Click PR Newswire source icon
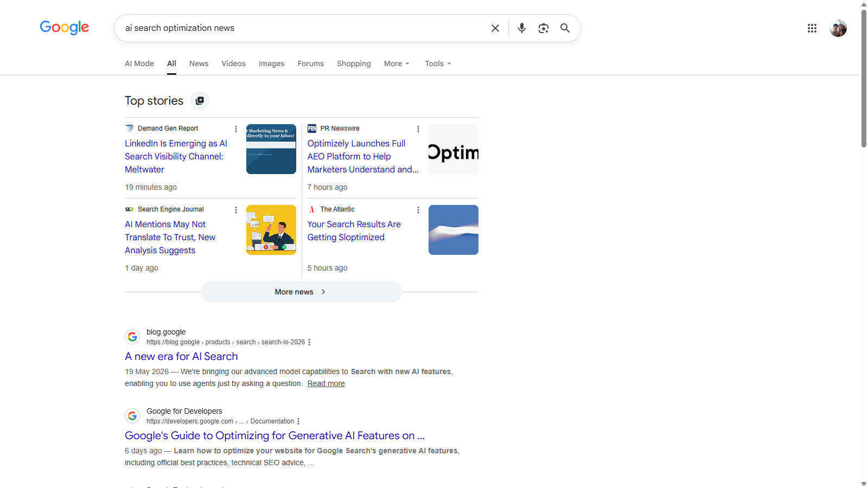Screen dimensions: 868x488 [x=312, y=129]
